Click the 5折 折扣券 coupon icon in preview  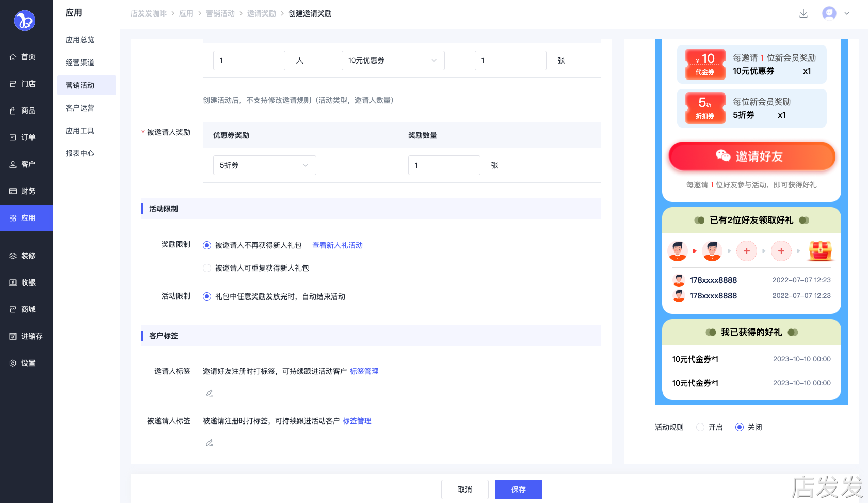click(705, 108)
